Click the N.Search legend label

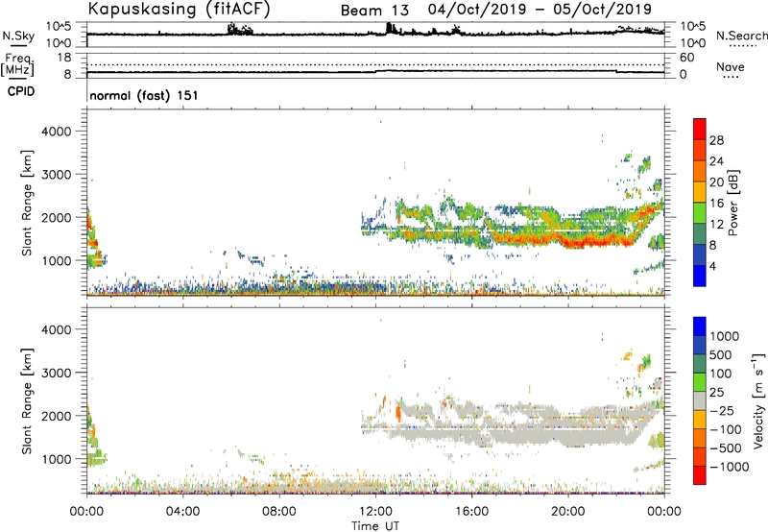(x=741, y=36)
